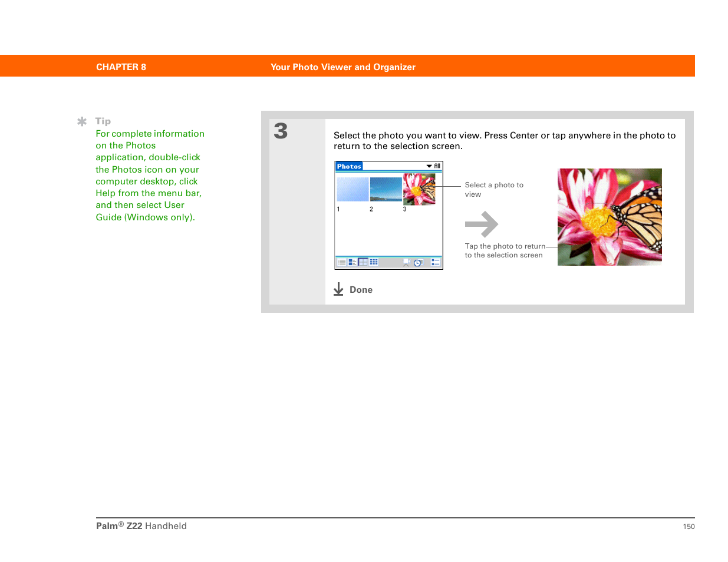Choose thumbnail-with-details list view icon

point(353,262)
